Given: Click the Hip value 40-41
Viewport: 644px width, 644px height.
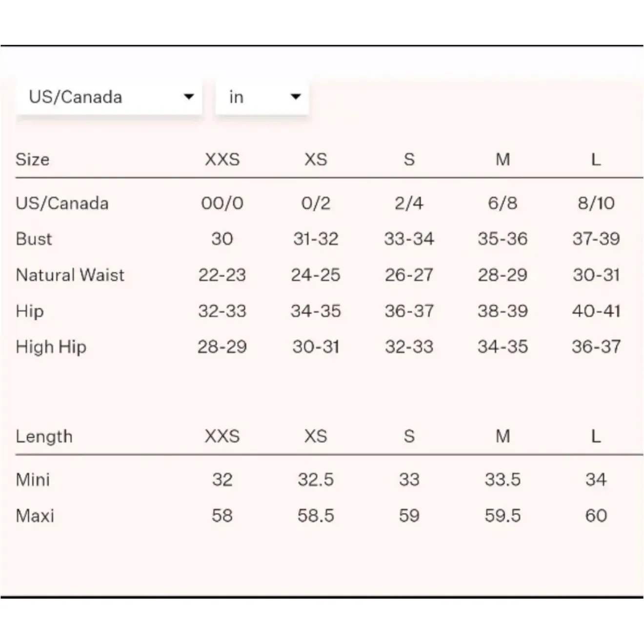Looking at the screenshot, I should click(x=596, y=311).
